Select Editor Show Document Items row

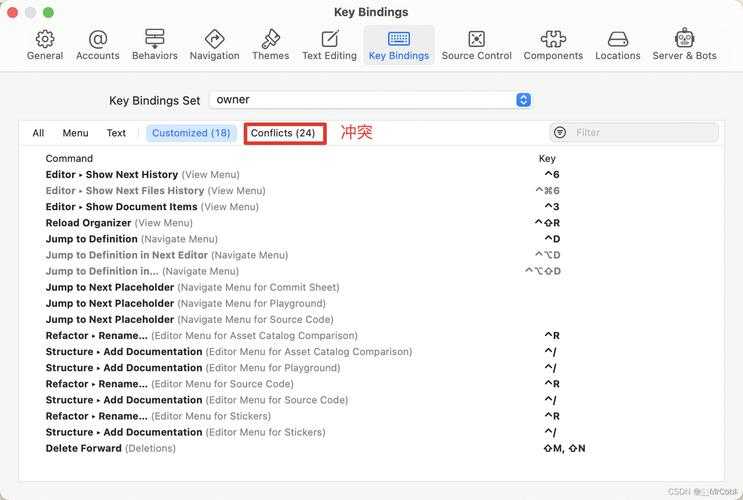pyautogui.click(x=372, y=207)
